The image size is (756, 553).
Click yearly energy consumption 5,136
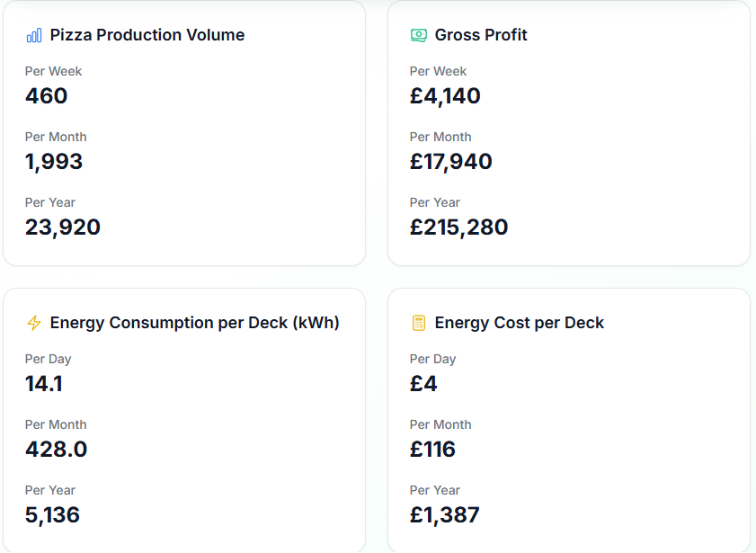tap(52, 515)
